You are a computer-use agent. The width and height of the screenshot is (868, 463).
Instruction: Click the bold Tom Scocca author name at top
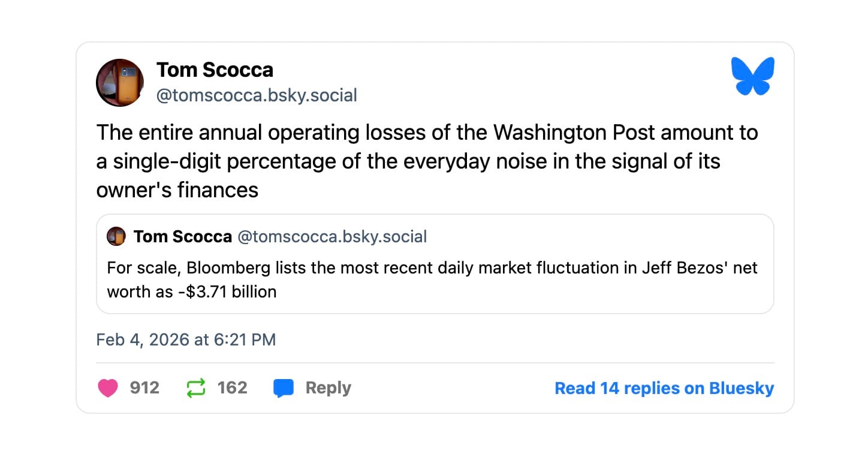click(x=215, y=70)
